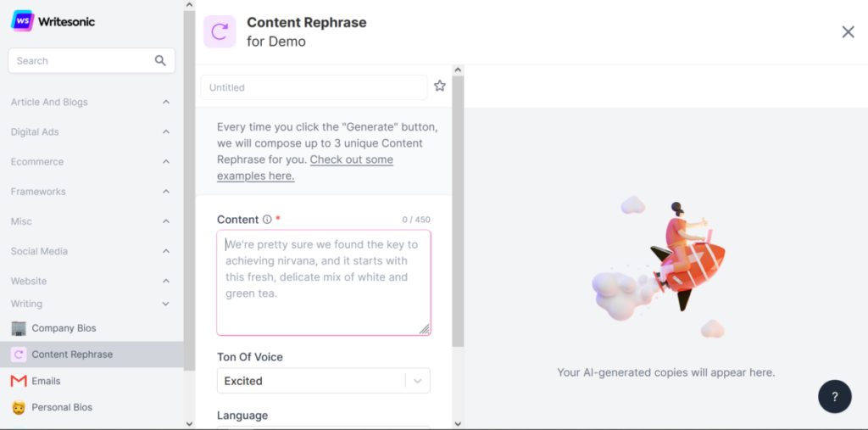Close the Content Rephrase panel
This screenshot has width=868, height=430.
(848, 32)
